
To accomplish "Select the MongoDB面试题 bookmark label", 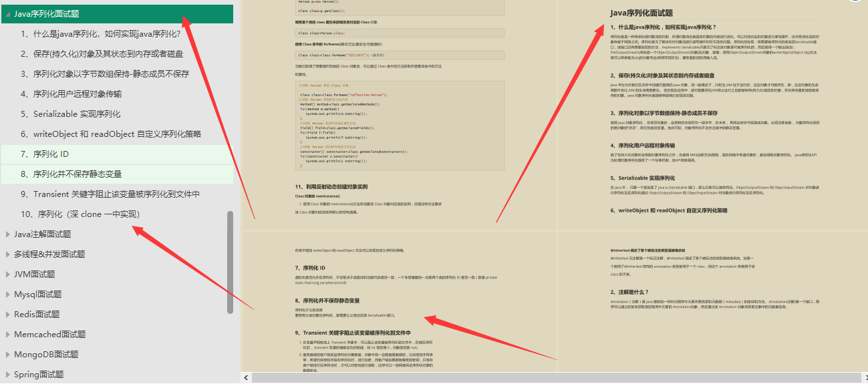I will [x=47, y=354].
